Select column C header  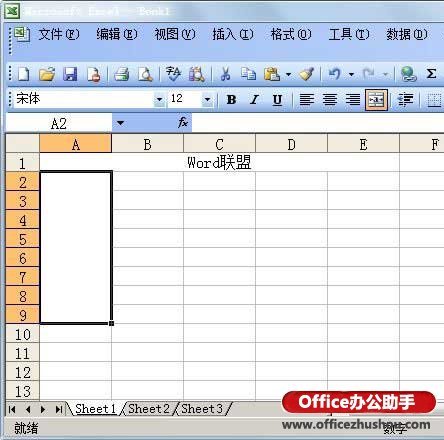219,144
